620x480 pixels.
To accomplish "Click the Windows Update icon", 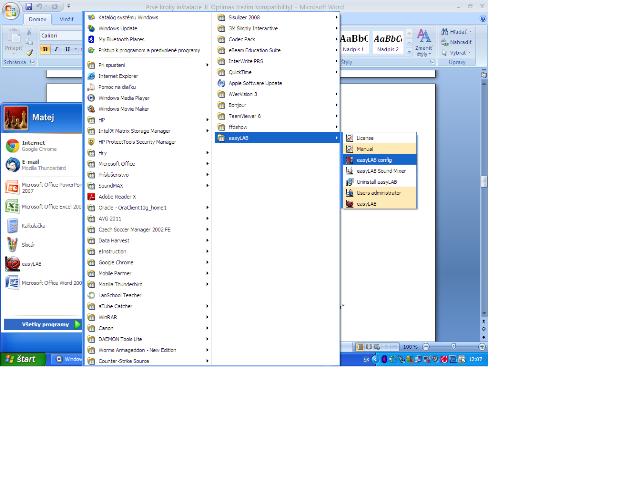I will [91, 28].
